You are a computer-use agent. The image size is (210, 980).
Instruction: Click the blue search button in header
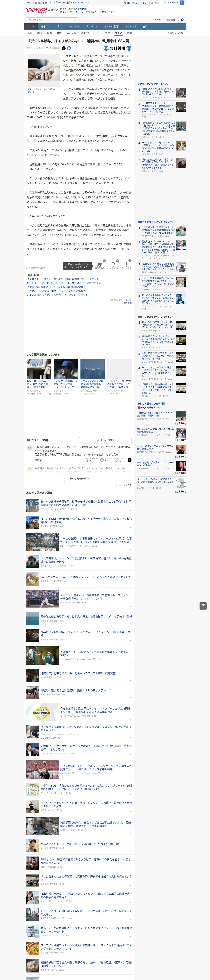tap(182, 3)
